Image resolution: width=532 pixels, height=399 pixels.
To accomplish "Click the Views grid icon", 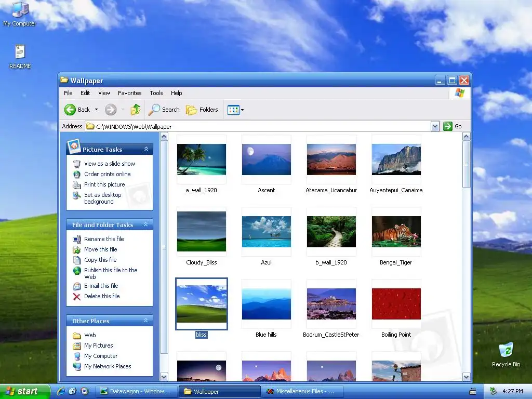I will click(x=233, y=110).
